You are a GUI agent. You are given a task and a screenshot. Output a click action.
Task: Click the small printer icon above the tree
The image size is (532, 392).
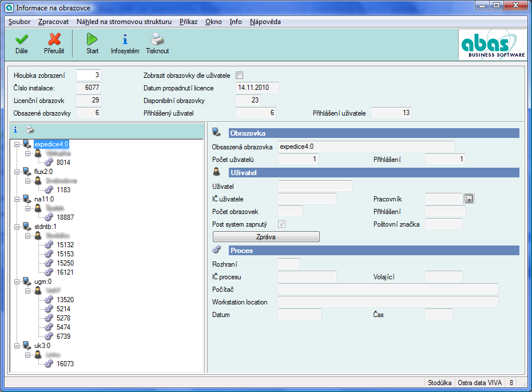pos(30,130)
